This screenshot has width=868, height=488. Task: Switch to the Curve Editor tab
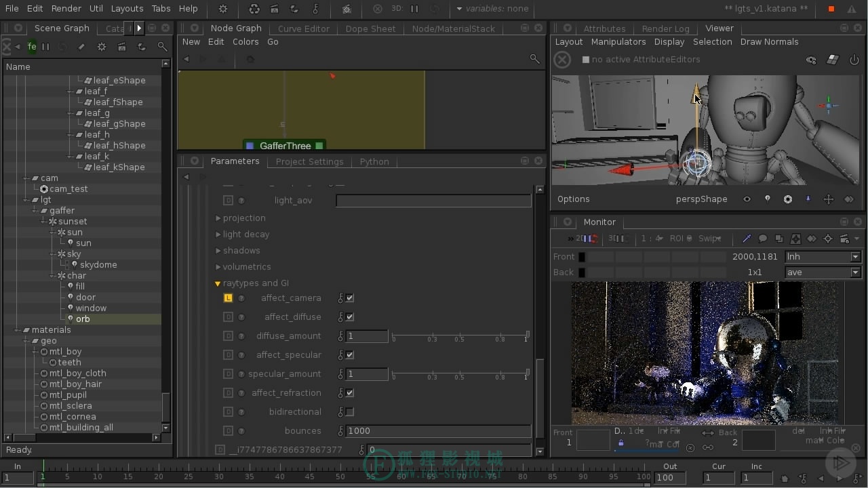[x=303, y=28]
